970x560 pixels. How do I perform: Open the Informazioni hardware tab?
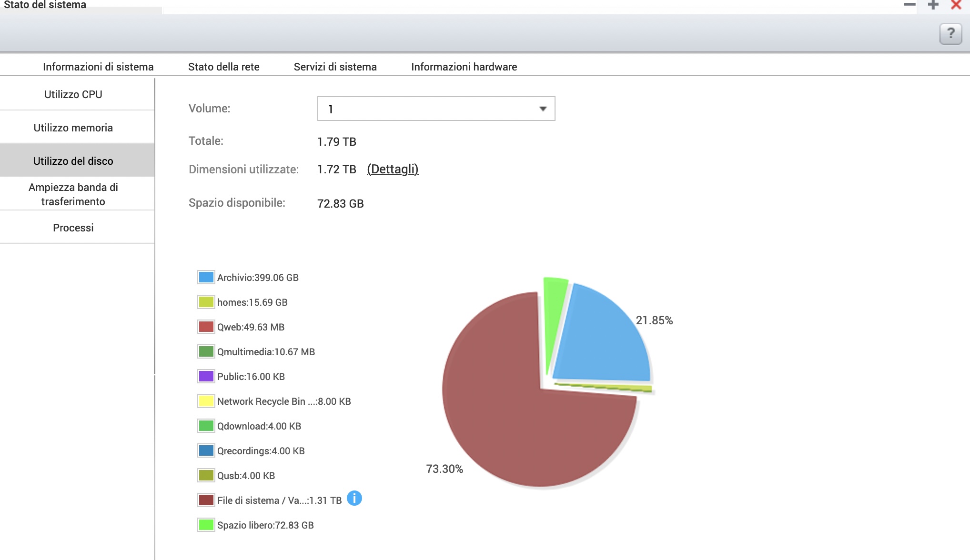click(x=464, y=67)
